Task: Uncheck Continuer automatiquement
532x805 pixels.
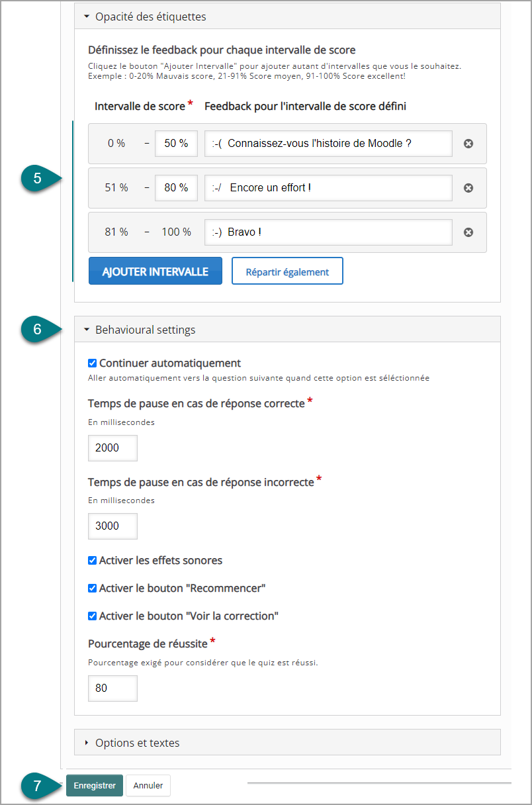Action: coord(92,363)
